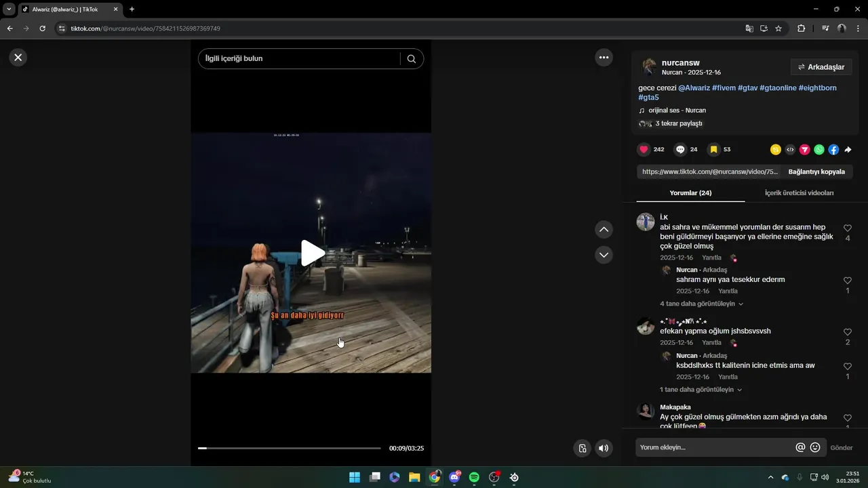Image resolution: width=868 pixels, height=488 pixels.
Task: Send to friends via red paper-plane icon
Action: coord(805,150)
